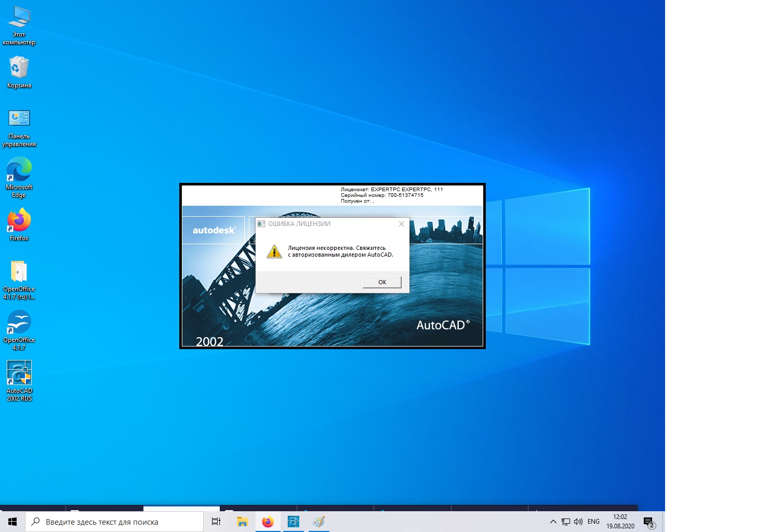
Task: Open the Этот компьютер desktop icon
Action: click(x=19, y=25)
